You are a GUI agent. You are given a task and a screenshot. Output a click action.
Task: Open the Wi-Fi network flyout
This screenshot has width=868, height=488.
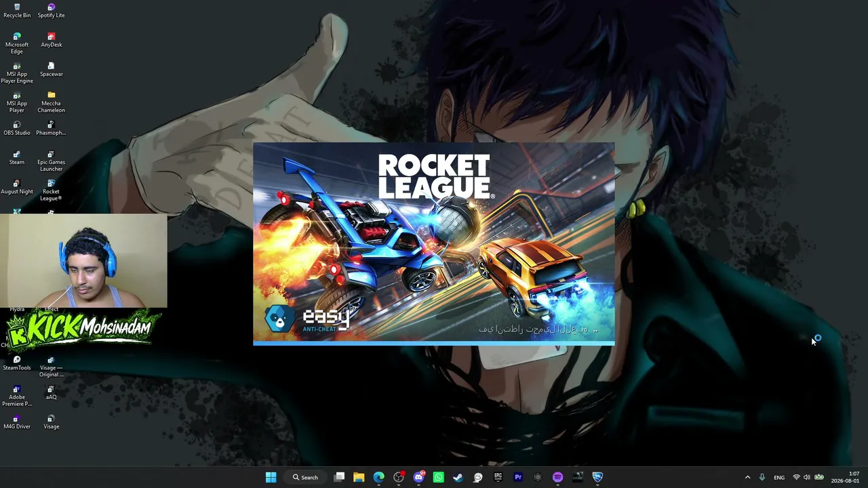(x=796, y=477)
